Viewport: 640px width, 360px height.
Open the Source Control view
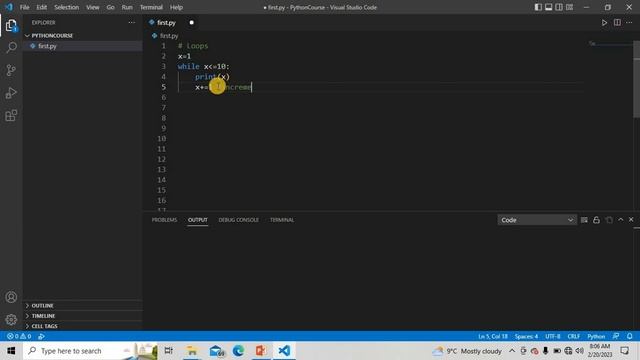[x=11, y=70]
